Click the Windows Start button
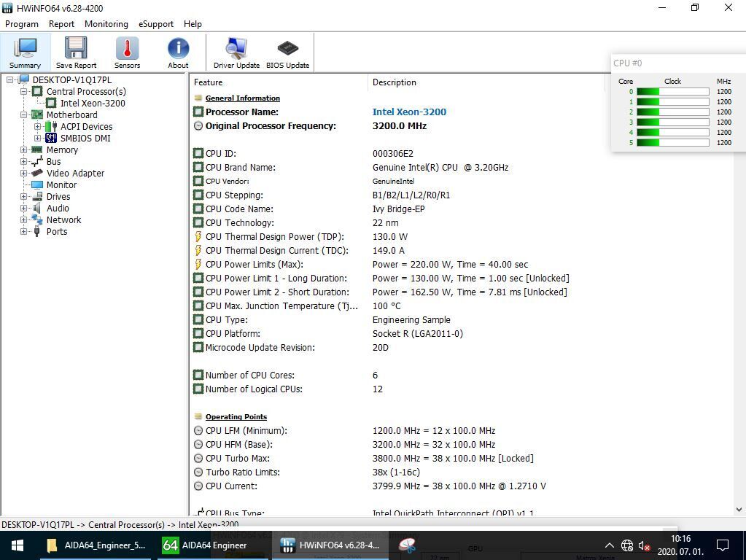Image resolution: width=746 pixels, height=560 pixels. pyautogui.click(x=18, y=545)
